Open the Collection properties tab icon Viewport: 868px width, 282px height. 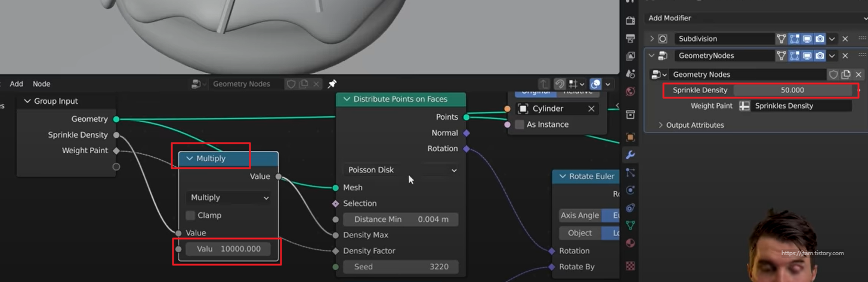(631, 114)
